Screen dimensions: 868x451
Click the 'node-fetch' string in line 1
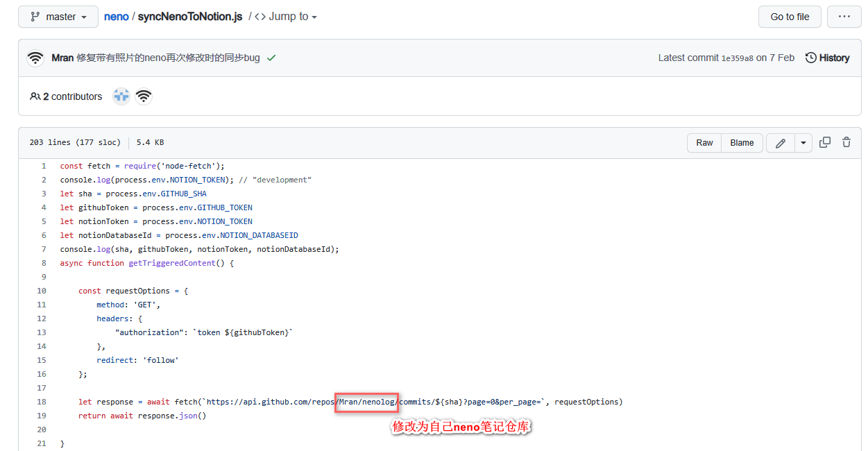click(x=188, y=166)
